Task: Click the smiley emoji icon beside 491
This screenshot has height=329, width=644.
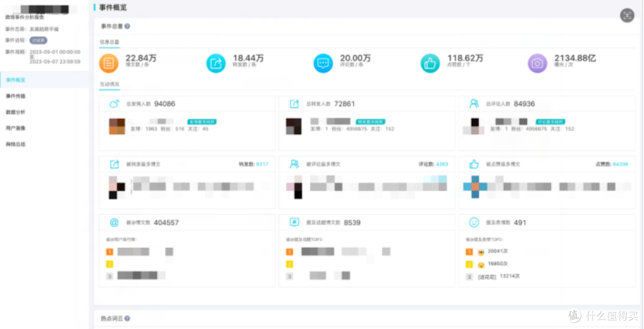Action: tap(474, 223)
